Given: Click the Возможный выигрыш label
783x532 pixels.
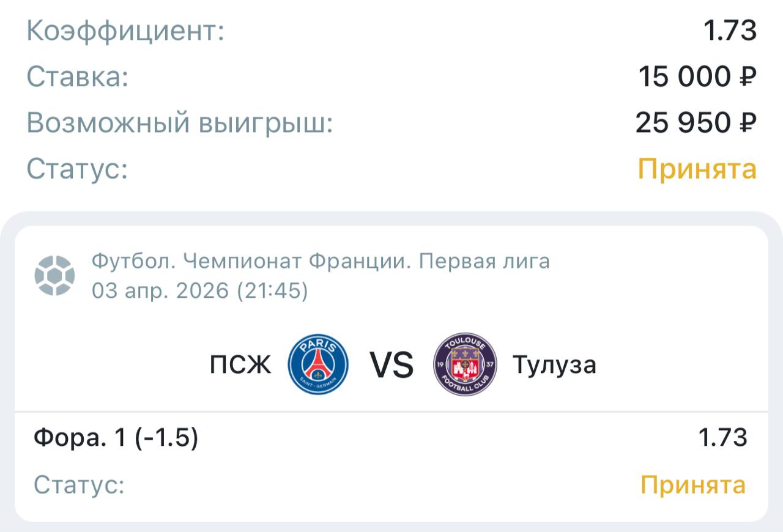Looking at the screenshot, I should [180, 124].
